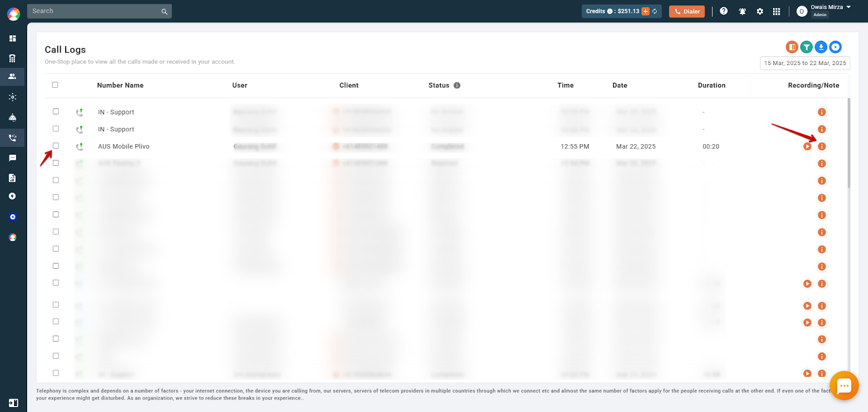Open the apps grid menu
868x412 pixels.
click(x=776, y=11)
